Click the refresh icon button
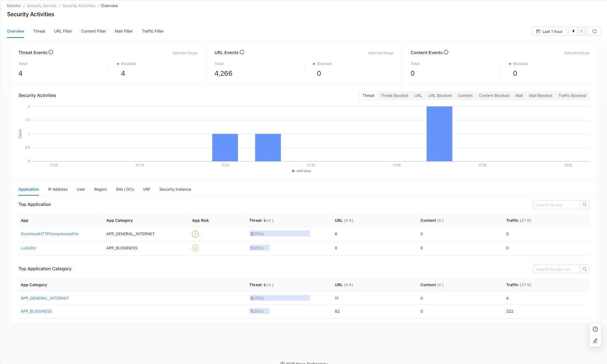 click(x=594, y=31)
